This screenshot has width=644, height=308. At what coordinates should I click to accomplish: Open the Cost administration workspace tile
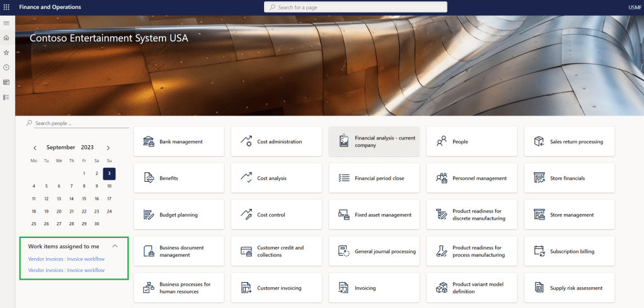pos(277,142)
